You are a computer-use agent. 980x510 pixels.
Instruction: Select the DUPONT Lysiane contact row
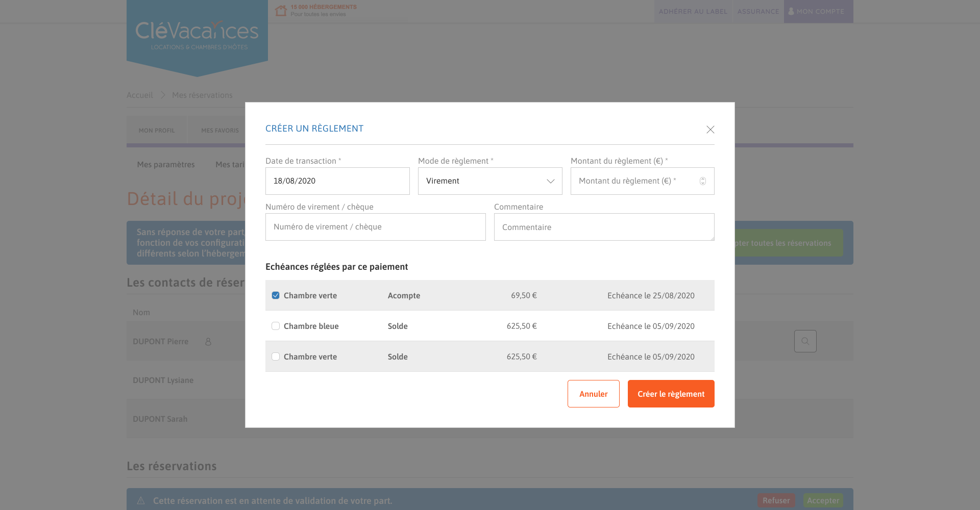point(186,380)
